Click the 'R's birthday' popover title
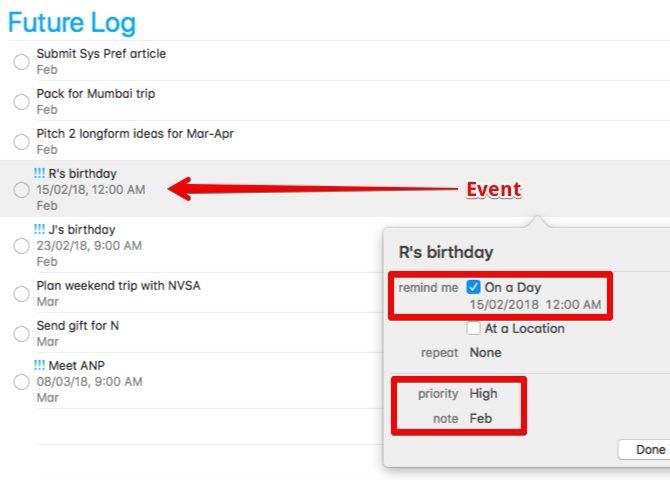Image resolution: width=670 pixels, height=480 pixels. pos(446,253)
